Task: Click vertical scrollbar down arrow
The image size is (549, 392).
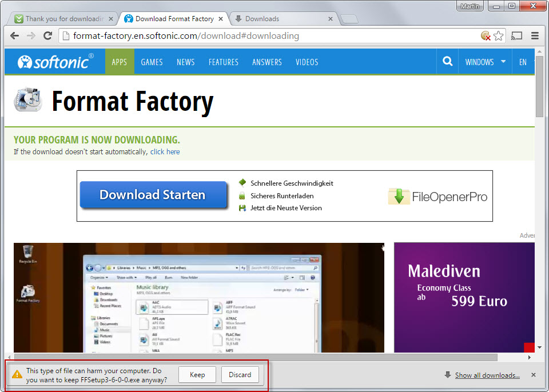Action: click(539, 347)
